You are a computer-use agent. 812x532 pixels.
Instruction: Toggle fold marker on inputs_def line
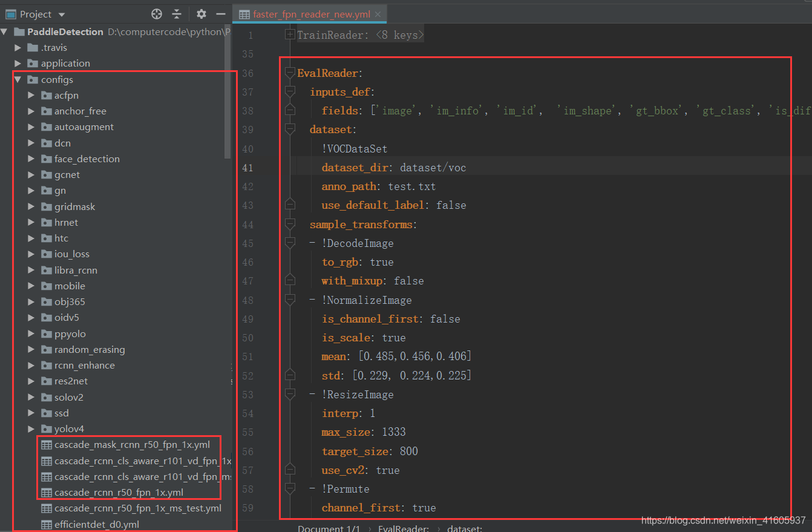[x=290, y=92]
